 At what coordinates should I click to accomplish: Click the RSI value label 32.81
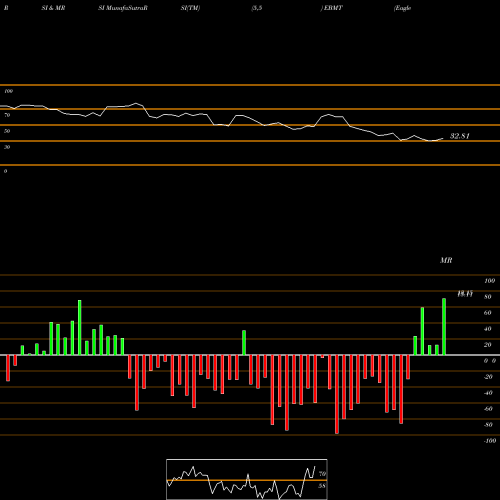(460, 136)
